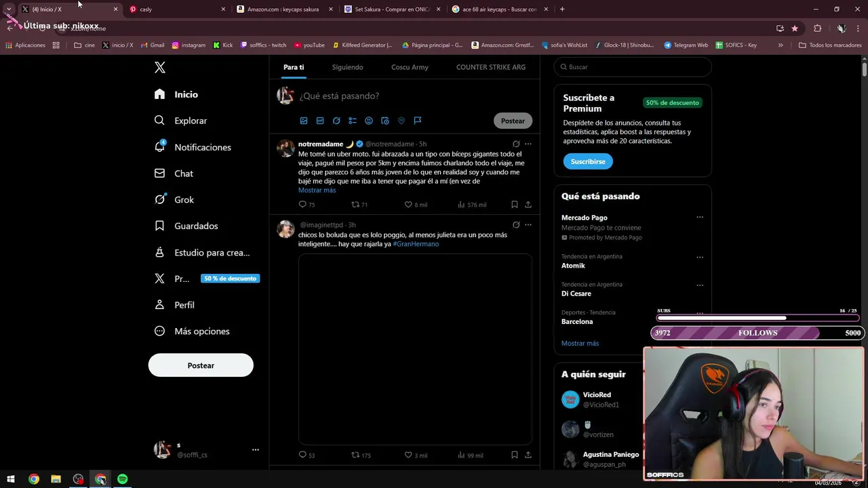This screenshot has height=488, width=868.
Task: Open Perfil in left navigation
Action: 174,305
